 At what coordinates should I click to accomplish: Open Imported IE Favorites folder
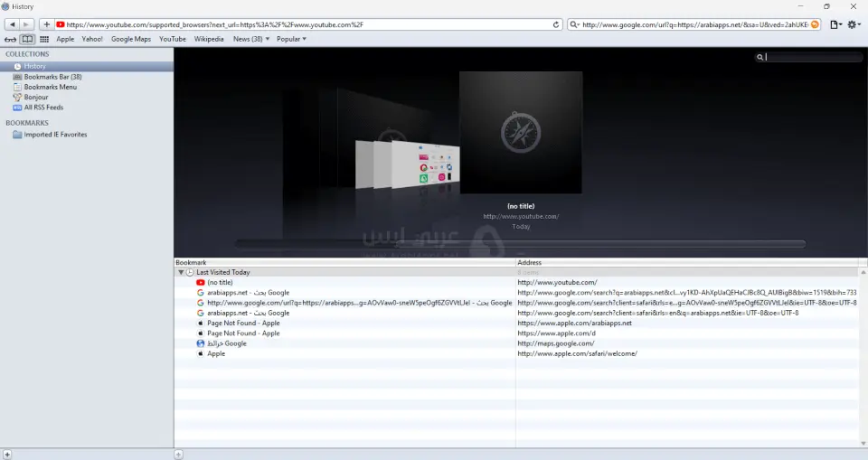tap(55, 135)
